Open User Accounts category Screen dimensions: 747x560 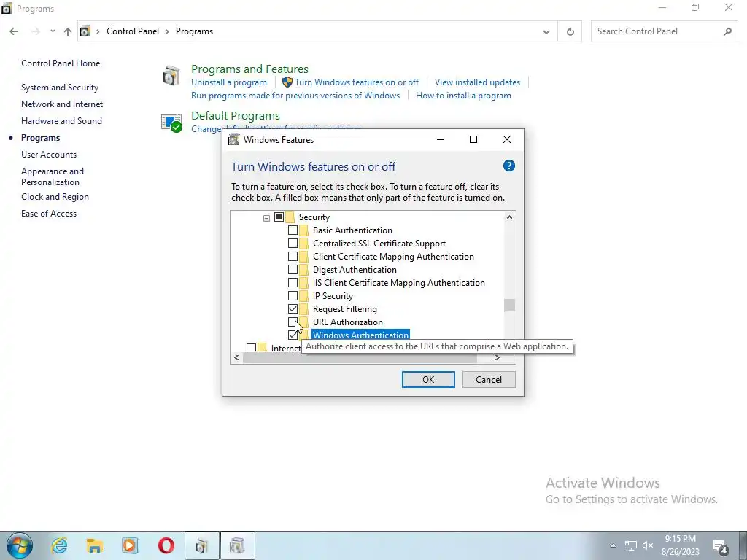coord(49,155)
